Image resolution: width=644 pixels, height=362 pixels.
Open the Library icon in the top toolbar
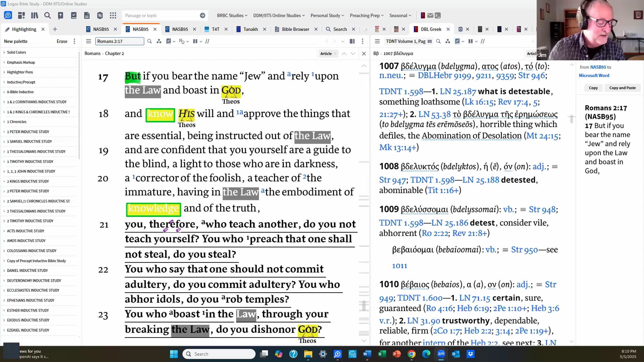(34, 16)
